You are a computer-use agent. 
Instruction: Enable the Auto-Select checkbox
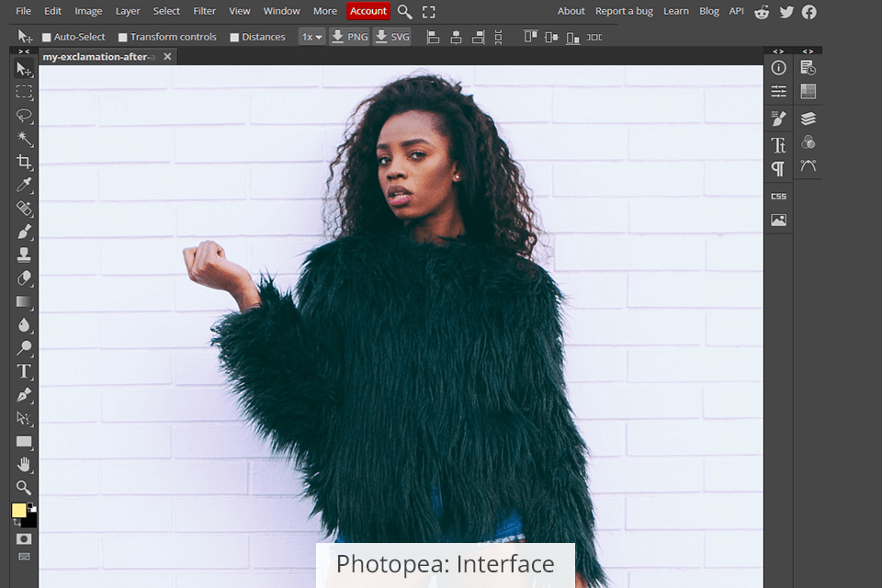coord(47,38)
